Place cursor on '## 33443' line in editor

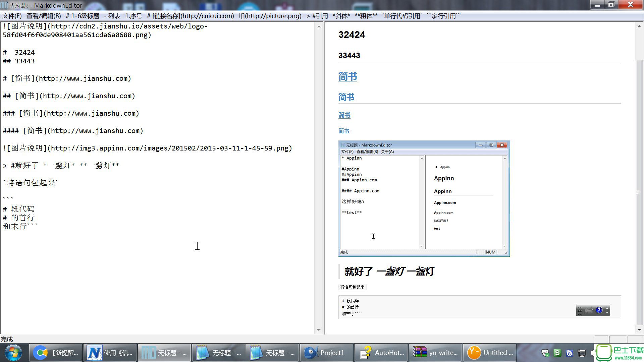pos(19,61)
